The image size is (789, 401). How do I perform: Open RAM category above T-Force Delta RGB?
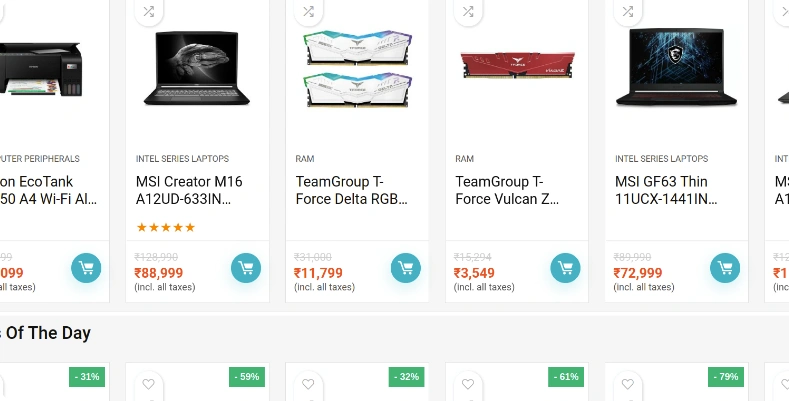[305, 159]
